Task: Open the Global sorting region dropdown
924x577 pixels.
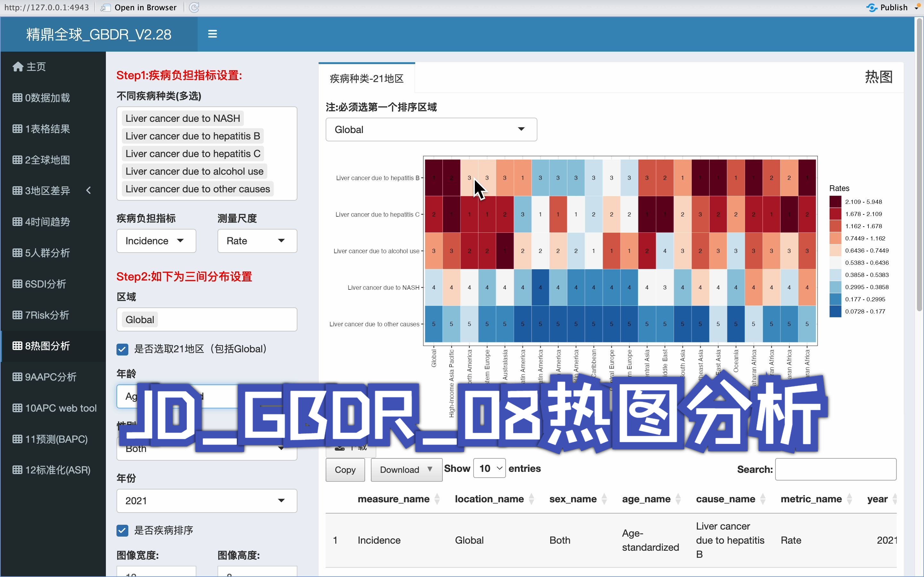Action: [x=431, y=130]
